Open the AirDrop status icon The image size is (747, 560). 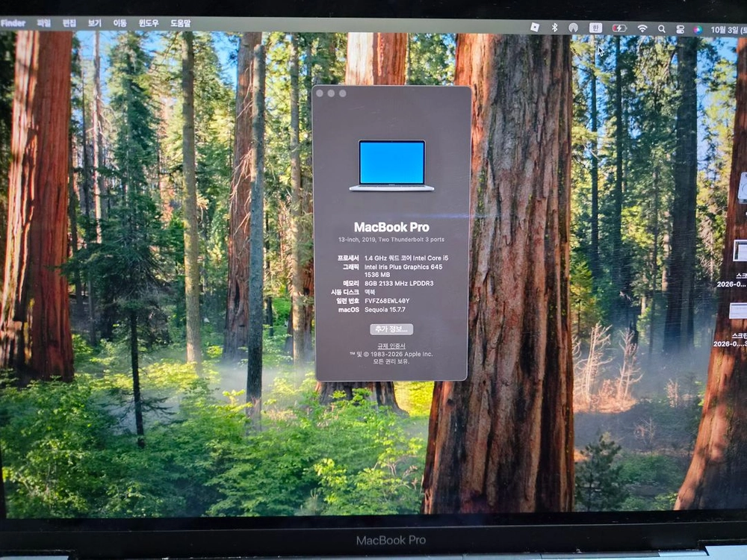click(573, 28)
